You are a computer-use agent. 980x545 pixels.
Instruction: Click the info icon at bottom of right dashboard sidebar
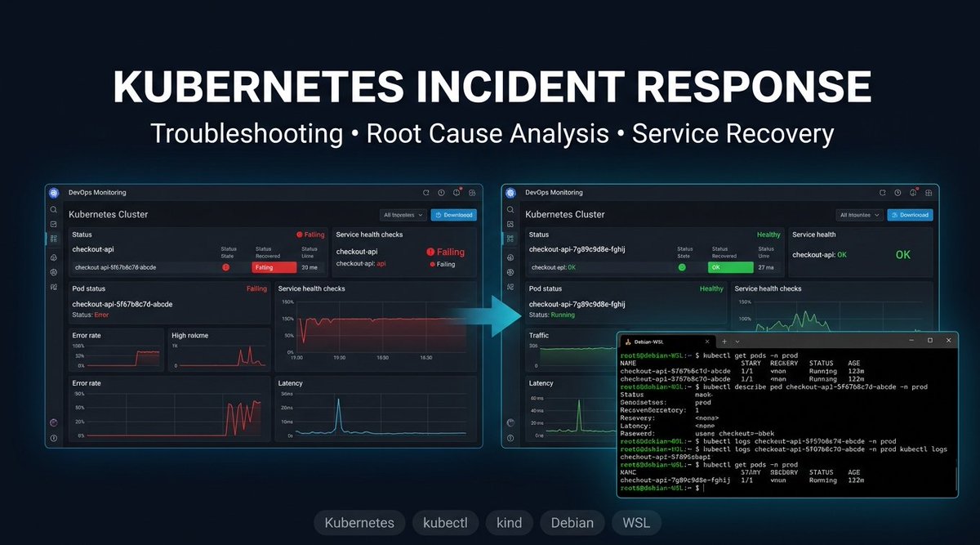point(510,438)
